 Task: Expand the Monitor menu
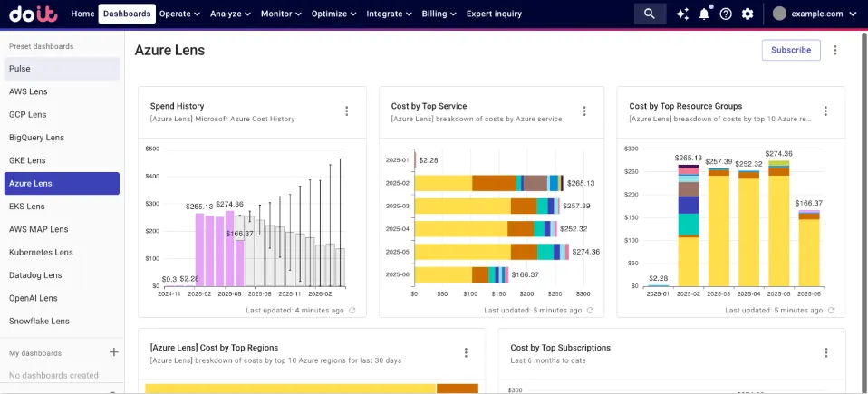click(281, 14)
